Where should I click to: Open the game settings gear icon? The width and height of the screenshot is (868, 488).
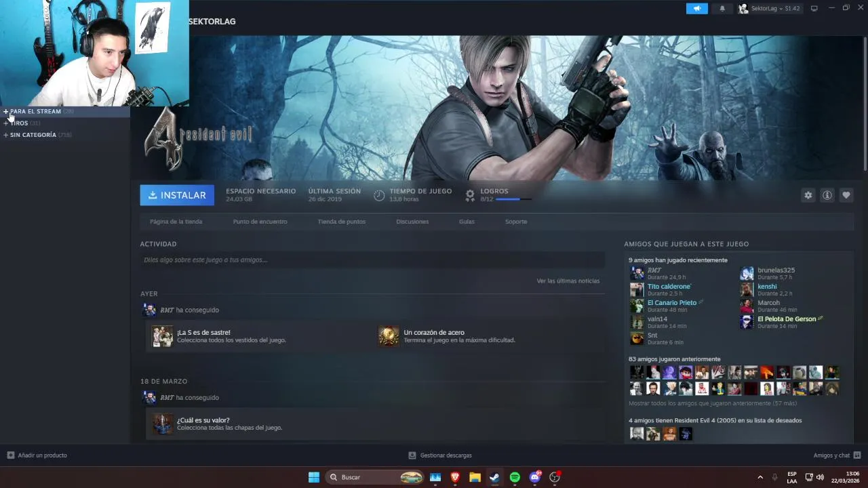(x=808, y=195)
